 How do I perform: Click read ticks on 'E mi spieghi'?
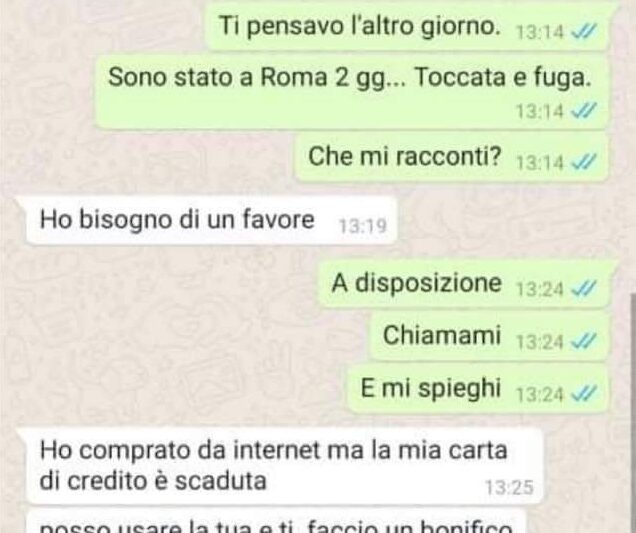584,393
